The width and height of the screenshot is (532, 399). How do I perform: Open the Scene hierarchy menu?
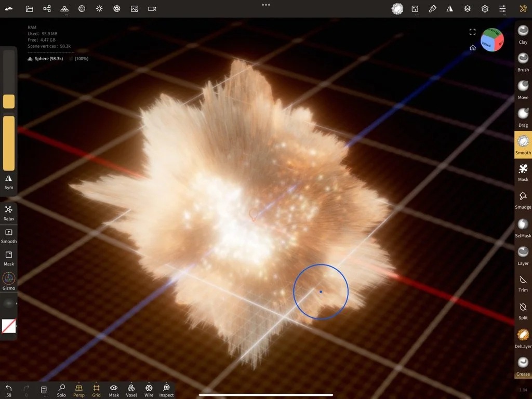(x=47, y=9)
